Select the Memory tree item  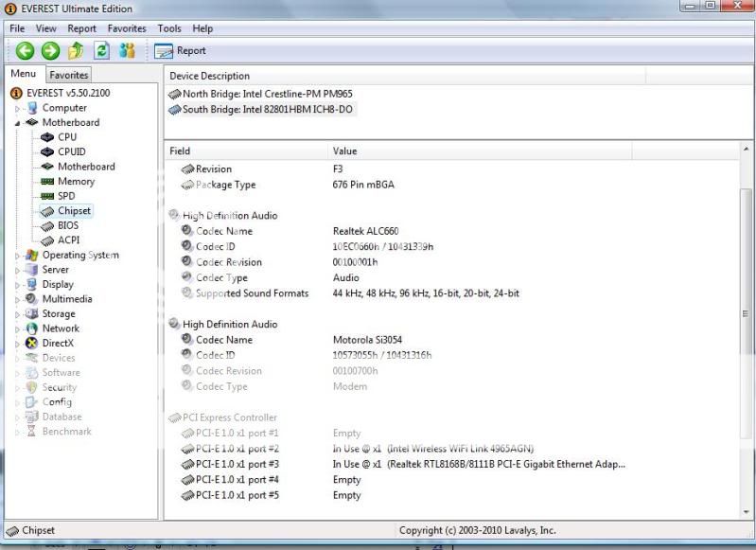76,181
